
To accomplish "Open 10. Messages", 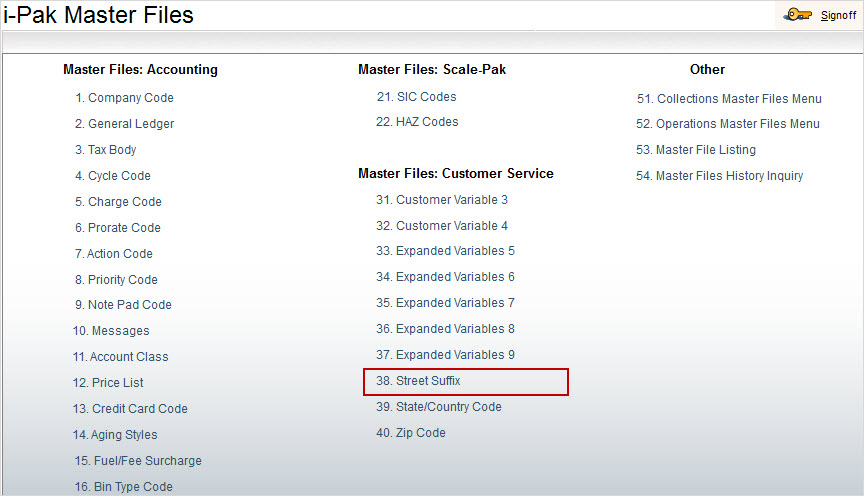I will (x=111, y=331).
